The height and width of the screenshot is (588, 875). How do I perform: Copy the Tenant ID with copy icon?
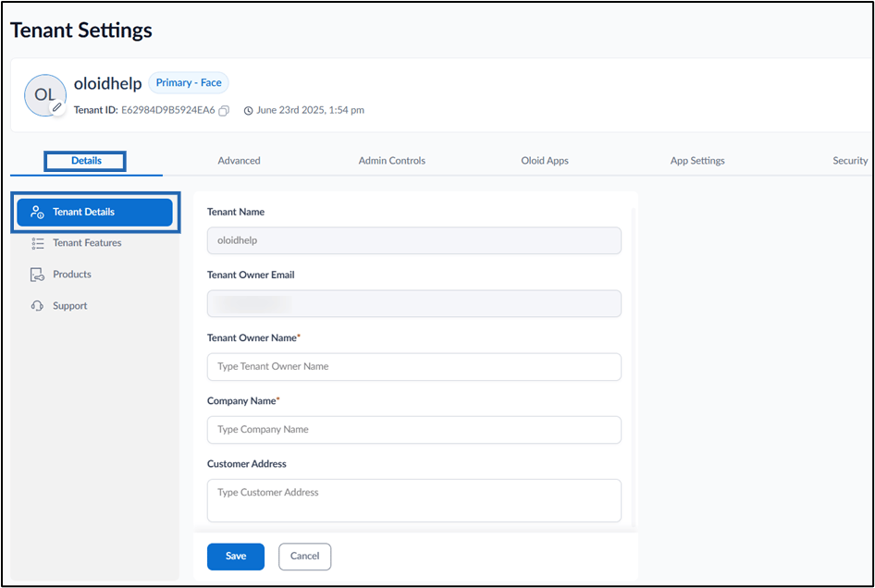click(x=224, y=110)
